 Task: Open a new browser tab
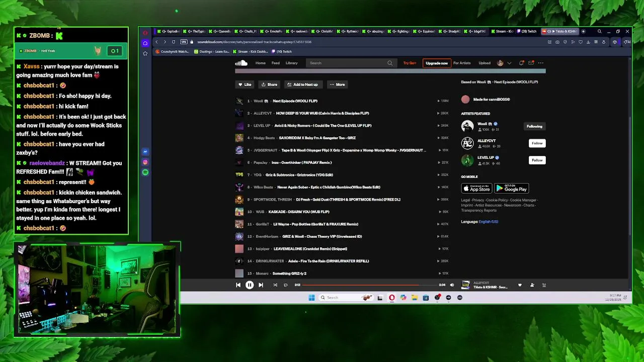pyautogui.click(x=583, y=31)
